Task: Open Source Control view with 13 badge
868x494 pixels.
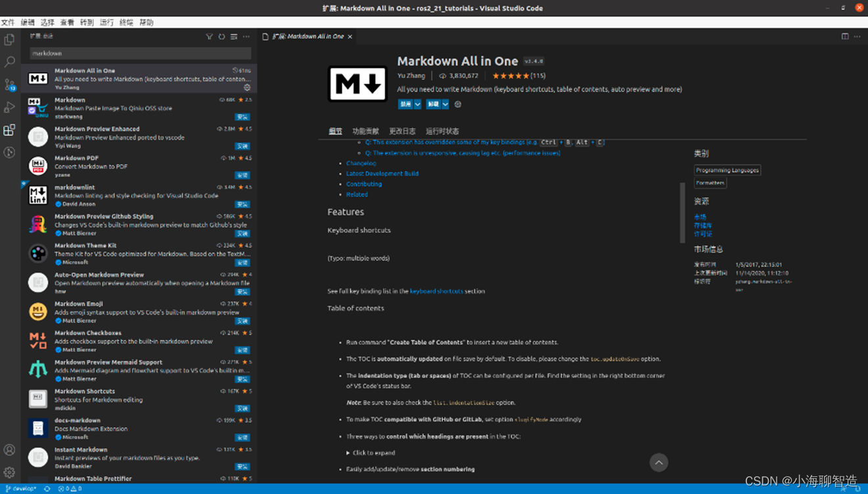Action: pos(9,84)
